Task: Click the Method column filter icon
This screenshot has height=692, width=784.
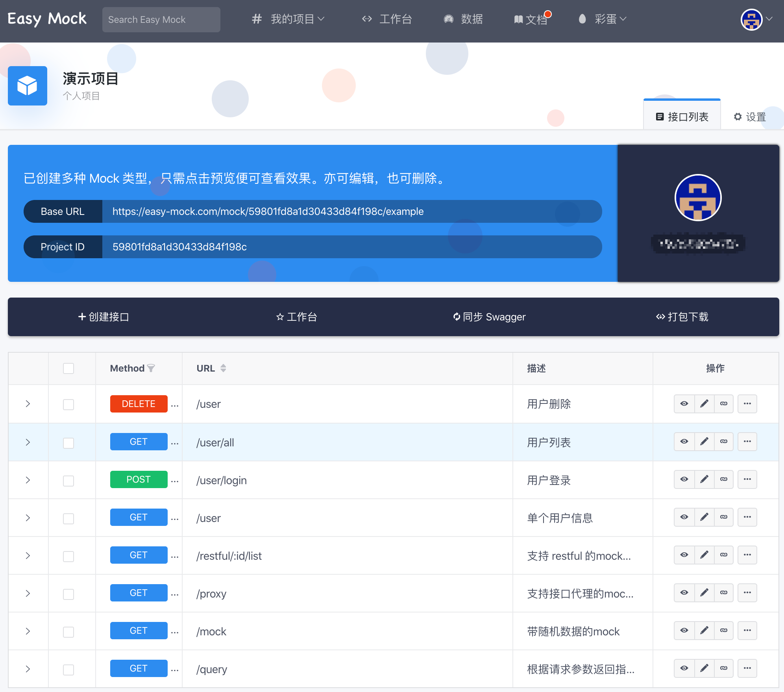Action: pos(151,368)
